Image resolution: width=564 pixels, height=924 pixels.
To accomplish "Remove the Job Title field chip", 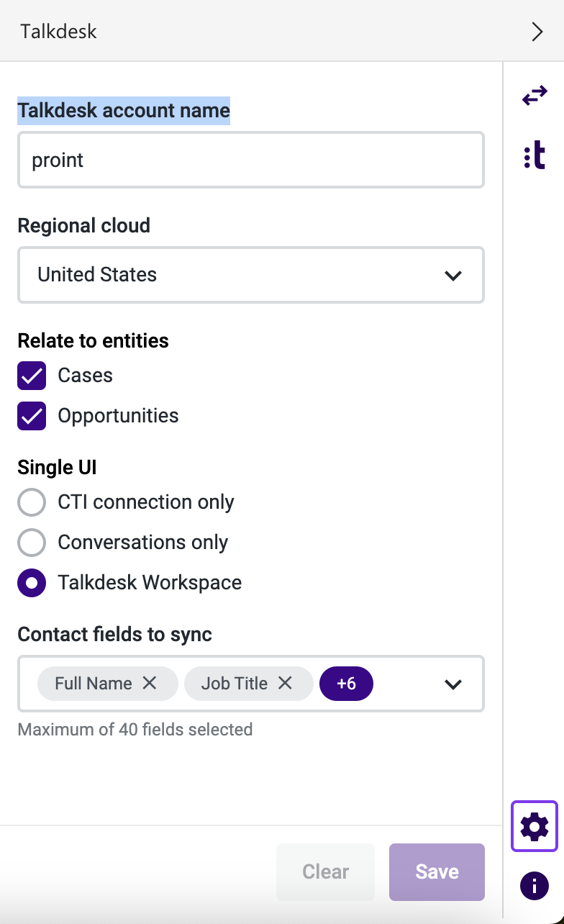I will (286, 683).
